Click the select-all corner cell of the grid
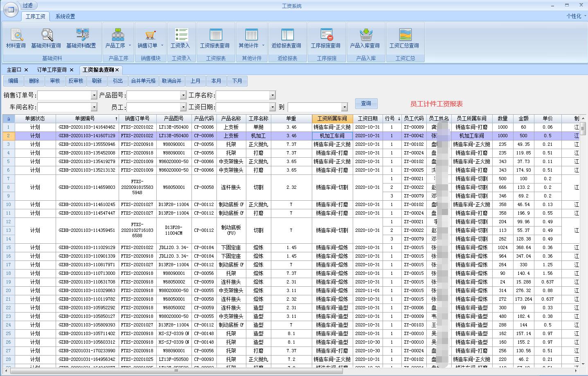This screenshot has width=588, height=376. [9, 118]
